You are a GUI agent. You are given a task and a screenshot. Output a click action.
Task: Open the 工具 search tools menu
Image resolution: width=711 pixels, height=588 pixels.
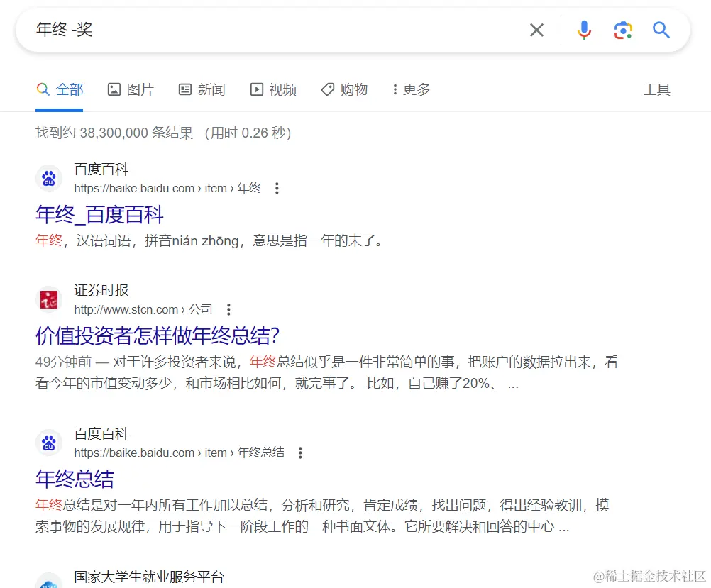tap(656, 89)
